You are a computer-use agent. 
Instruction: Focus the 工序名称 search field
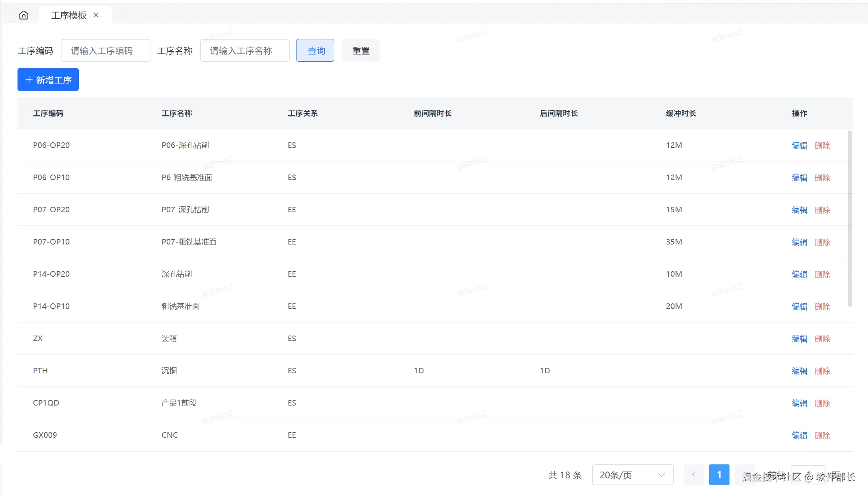coord(245,50)
